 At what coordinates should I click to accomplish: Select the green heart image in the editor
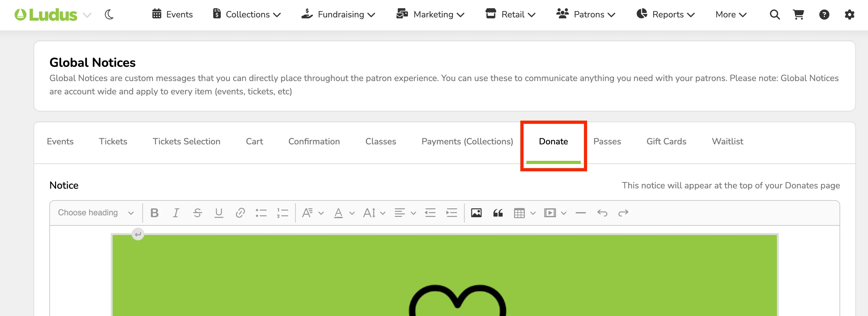[x=444, y=275]
